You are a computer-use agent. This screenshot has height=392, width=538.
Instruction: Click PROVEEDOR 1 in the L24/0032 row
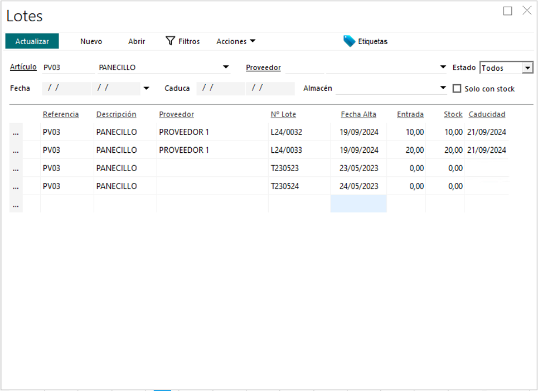184,132
